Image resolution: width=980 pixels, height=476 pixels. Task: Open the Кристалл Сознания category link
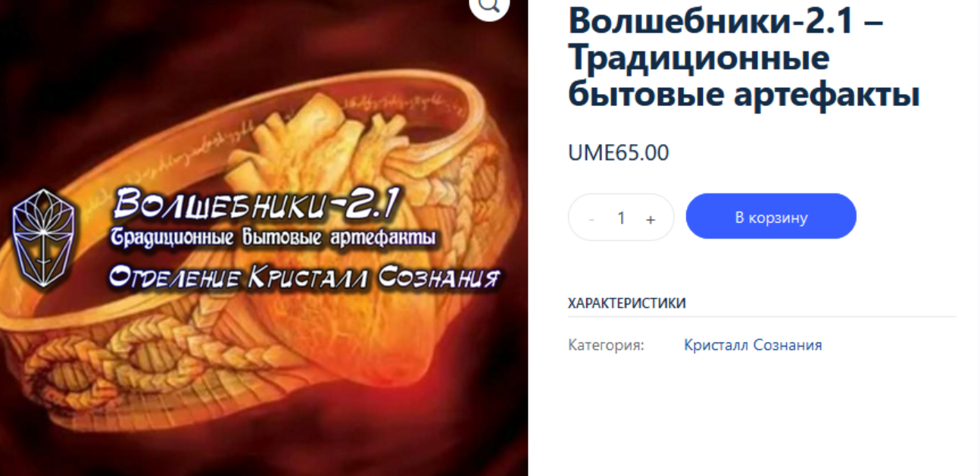(752, 345)
